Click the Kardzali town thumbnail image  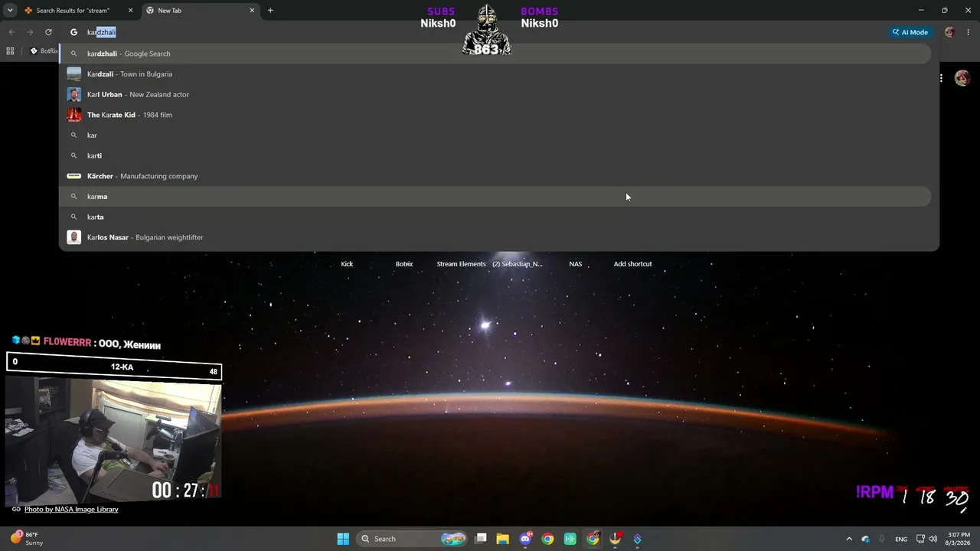(x=73, y=74)
